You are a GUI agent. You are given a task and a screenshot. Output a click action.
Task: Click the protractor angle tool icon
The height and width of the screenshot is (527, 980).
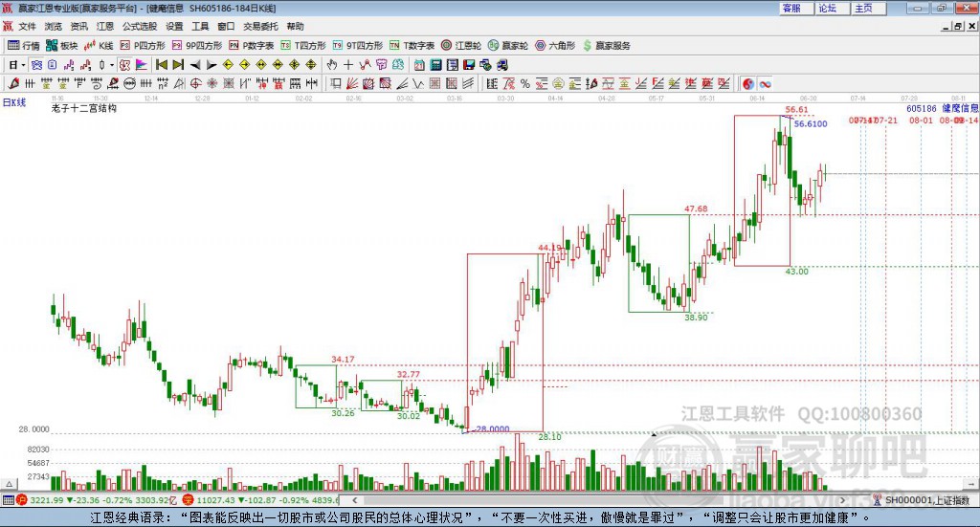click(179, 83)
